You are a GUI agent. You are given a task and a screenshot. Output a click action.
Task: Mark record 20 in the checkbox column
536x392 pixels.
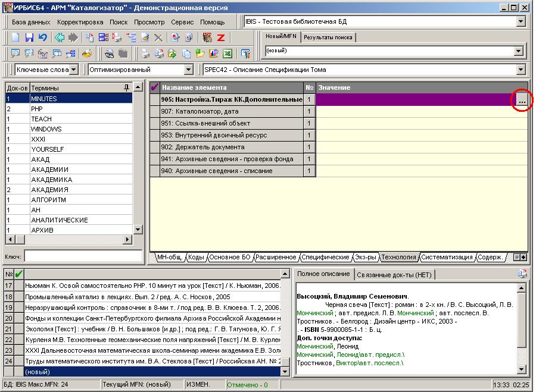coord(19,318)
